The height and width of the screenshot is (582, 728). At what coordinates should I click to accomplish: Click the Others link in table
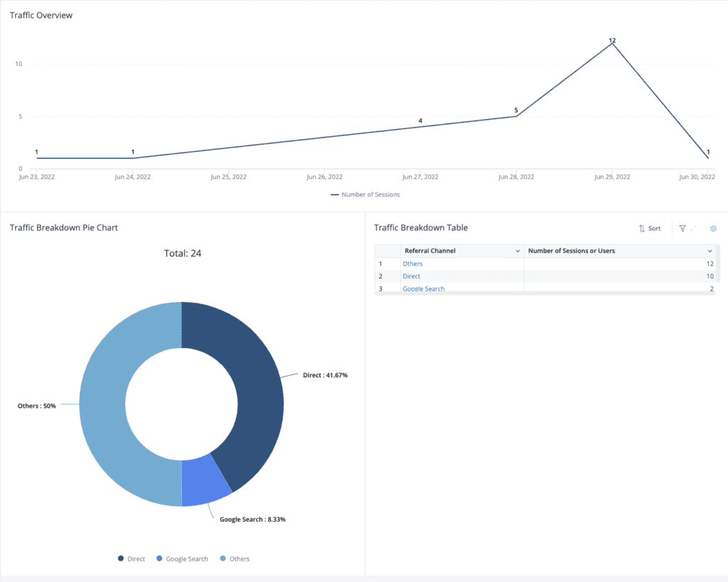click(x=412, y=264)
